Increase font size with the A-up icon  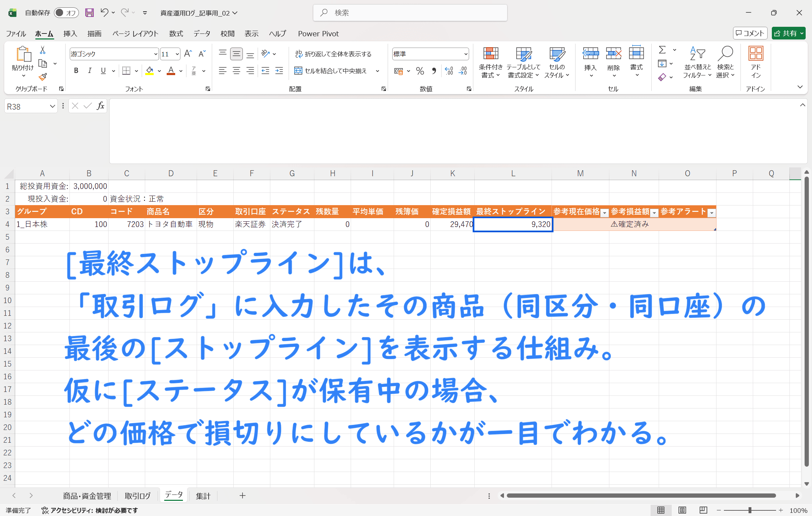(188, 54)
